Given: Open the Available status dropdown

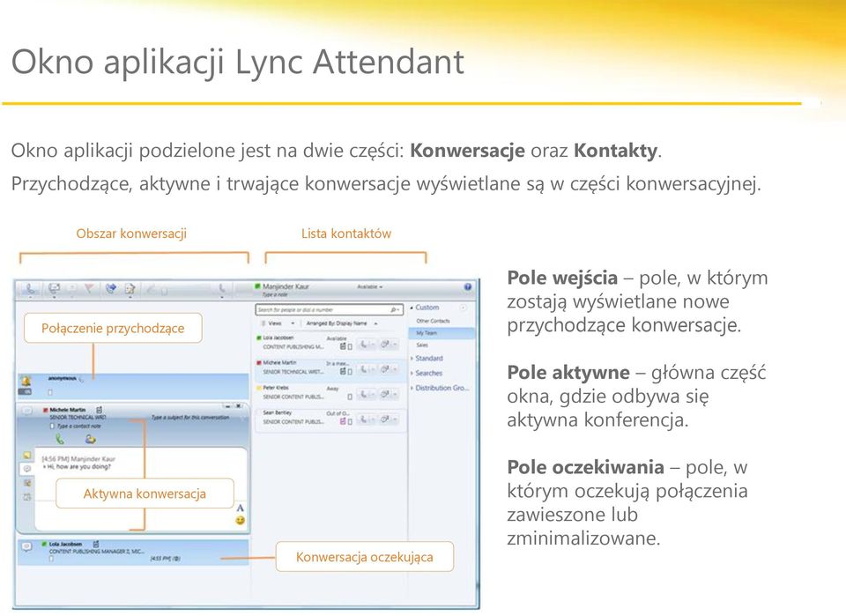Looking at the screenshot, I should pyautogui.click(x=369, y=287).
